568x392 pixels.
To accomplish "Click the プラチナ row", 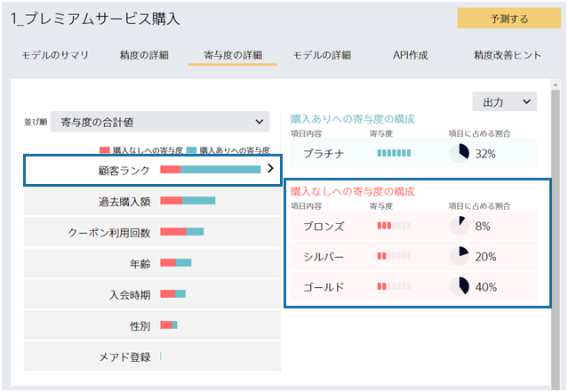I will [413, 153].
